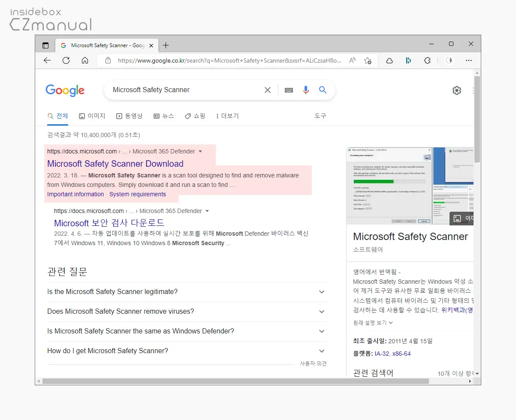Click the browser address bar URL

pyautogui.click(x=229, y=60)
